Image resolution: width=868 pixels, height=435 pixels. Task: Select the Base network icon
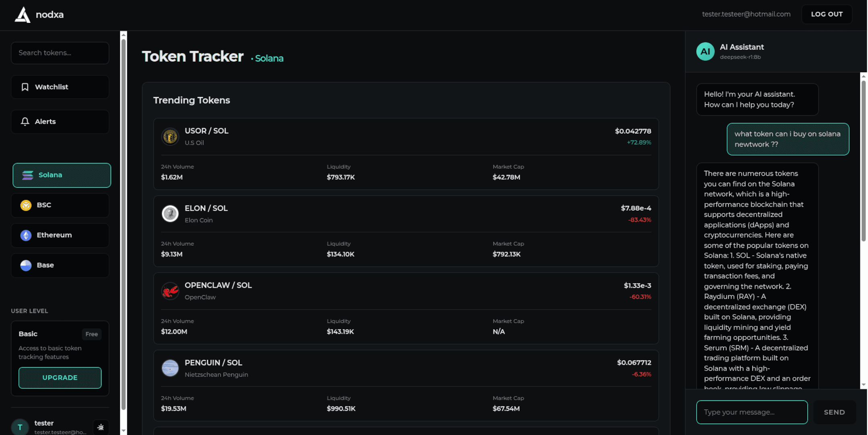click(x=25, y=265)
